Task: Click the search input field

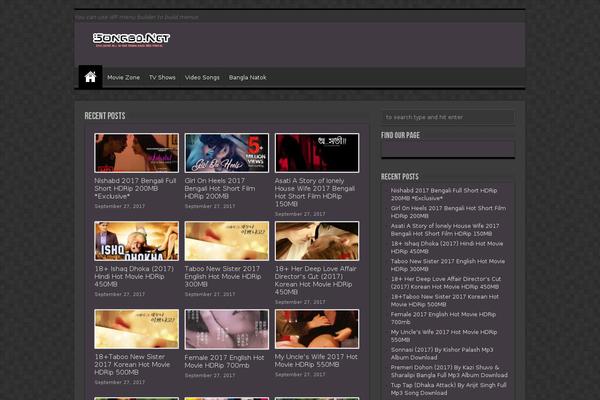Action: point(448,117)
